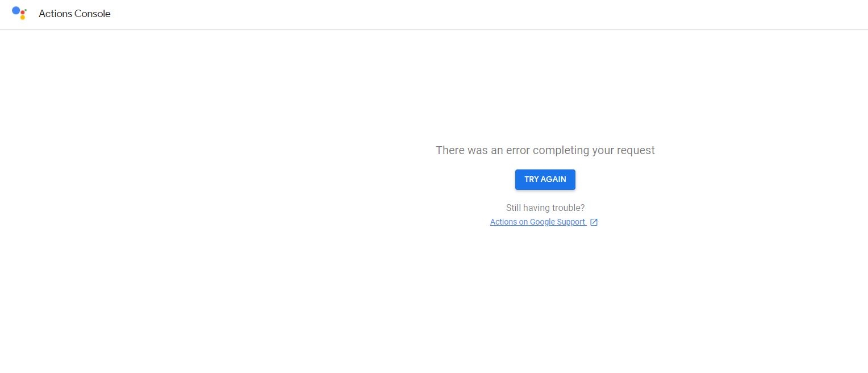Click the Actions Console header title
Viewport: 868px width, 373px height.
click(74, 14)
